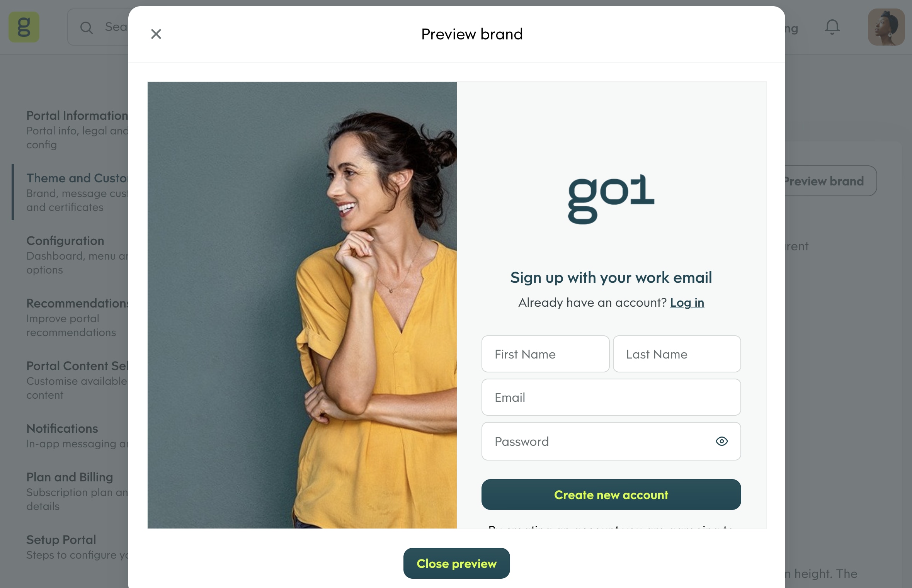Viewport: 912px width, 588px height.
Task: Click Close preview button at bottom
Action: pyautogui.click(x=456, y=563)
